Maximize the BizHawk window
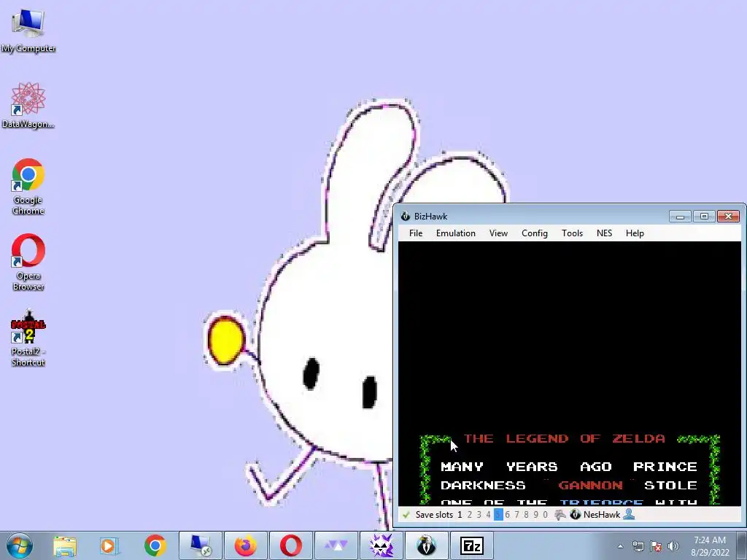 point(704,217)
